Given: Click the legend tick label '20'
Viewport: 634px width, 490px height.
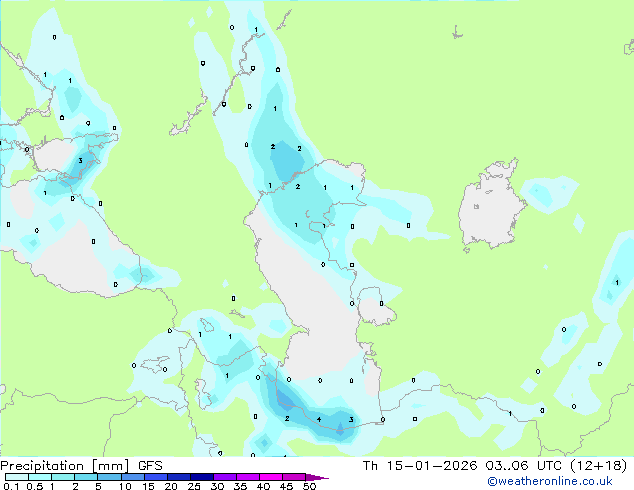Looking at the screenshot, I should tap(171, 486).
